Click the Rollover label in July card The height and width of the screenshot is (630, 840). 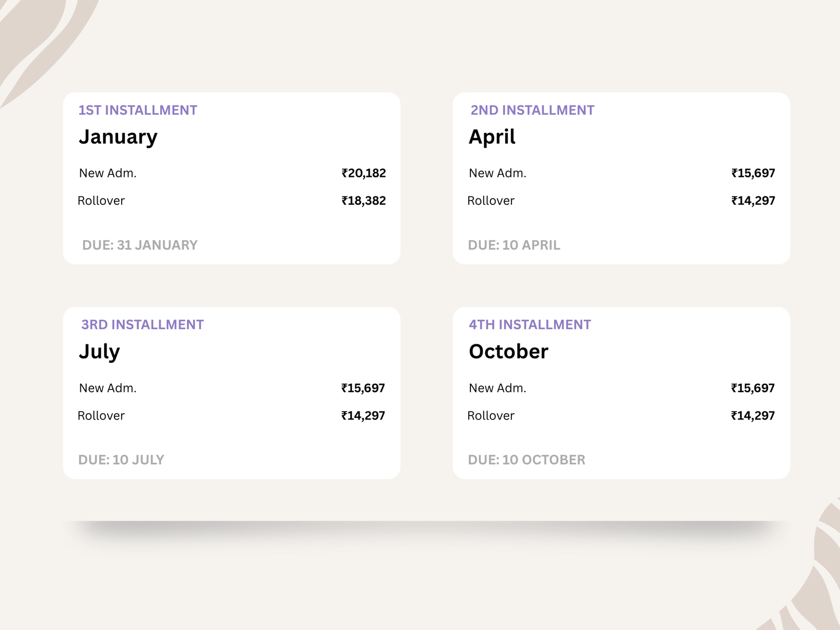[101, 416]
